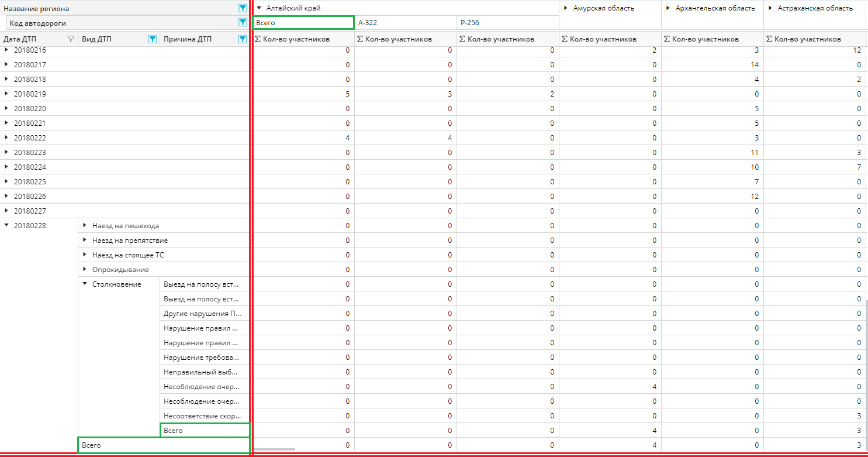The height and width of the screenshot is (457, 868).
Task: Click Всего header under Алтайский край
Action: pos(303,23)
